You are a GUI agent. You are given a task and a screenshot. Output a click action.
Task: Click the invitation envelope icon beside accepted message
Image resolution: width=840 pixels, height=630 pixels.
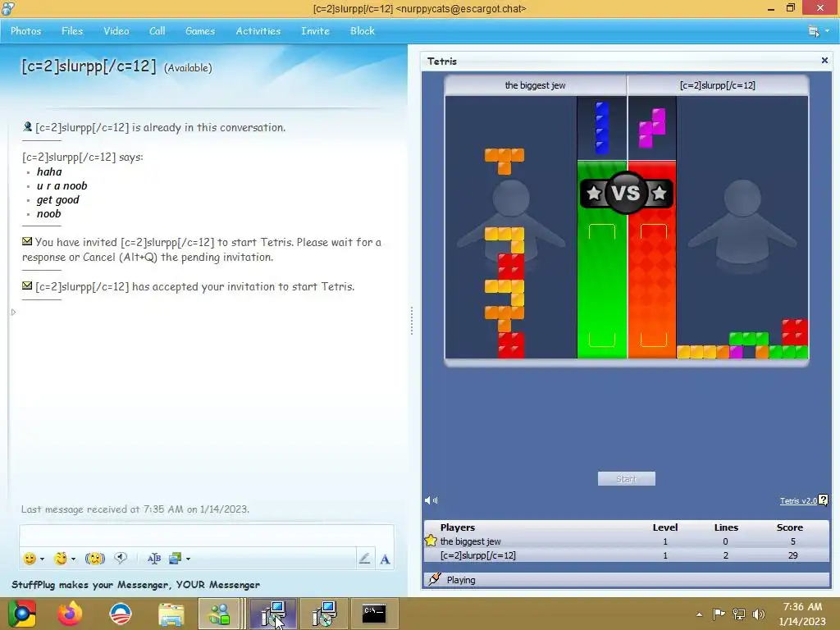[x=27, y=285]
